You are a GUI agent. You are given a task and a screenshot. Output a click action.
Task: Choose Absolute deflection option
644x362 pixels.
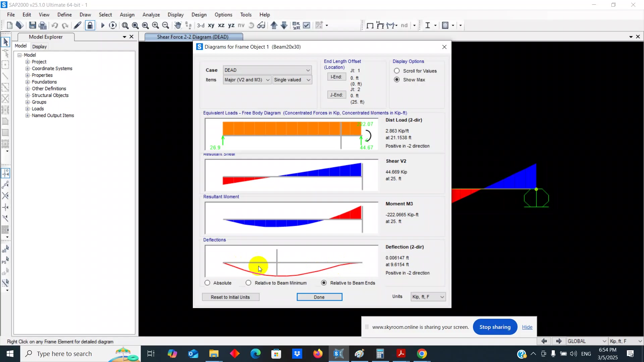[x=207, y=283]
